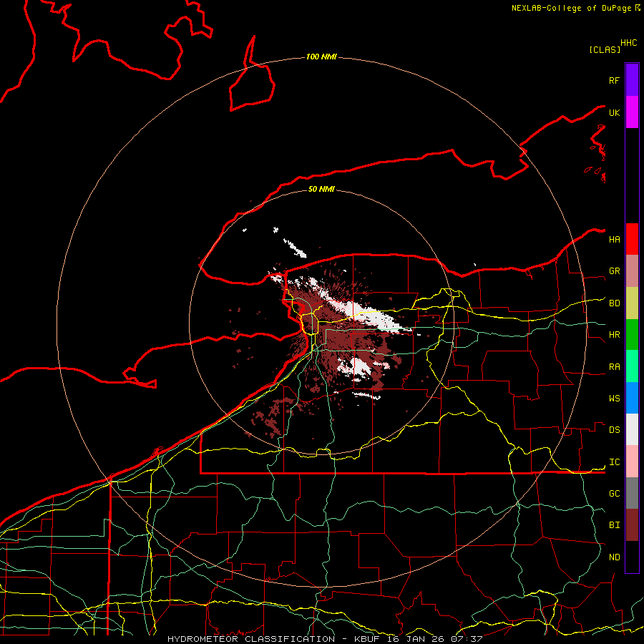Click the [CLAS] legend header
This screenshot has width=644, height=644.
coord(605,49)
